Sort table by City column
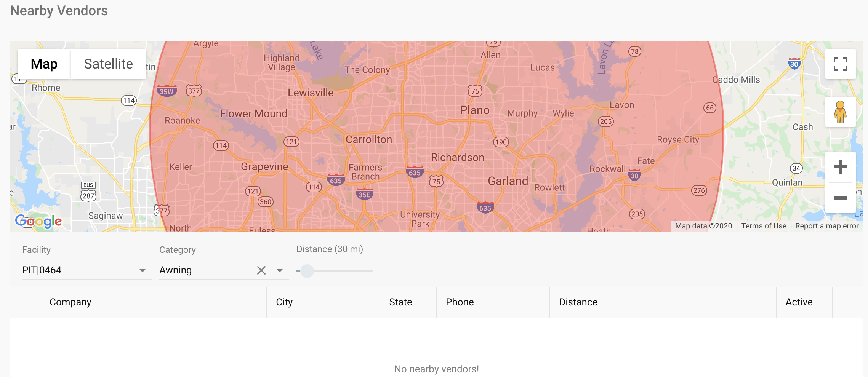 [284, 302]
